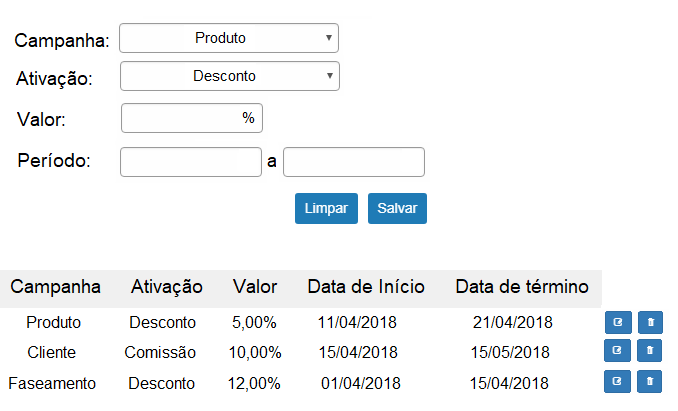The image size is (678, 411).
Task: Click the Período end date field
Action: (x=354, y=162)
